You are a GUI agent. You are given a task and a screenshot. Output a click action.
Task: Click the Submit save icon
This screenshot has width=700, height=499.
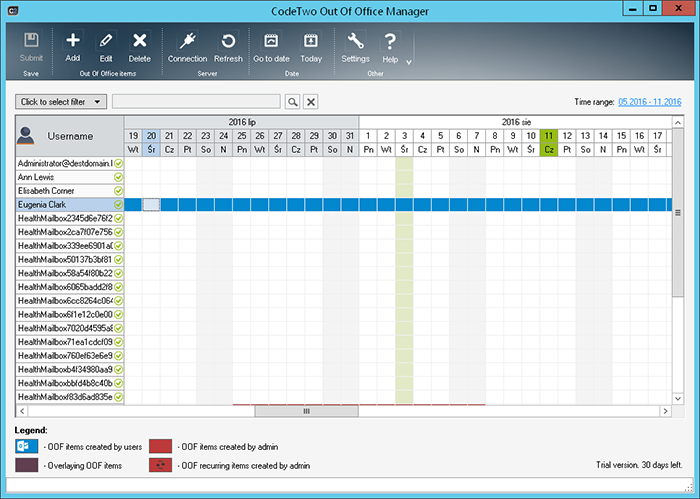[31, 47]
